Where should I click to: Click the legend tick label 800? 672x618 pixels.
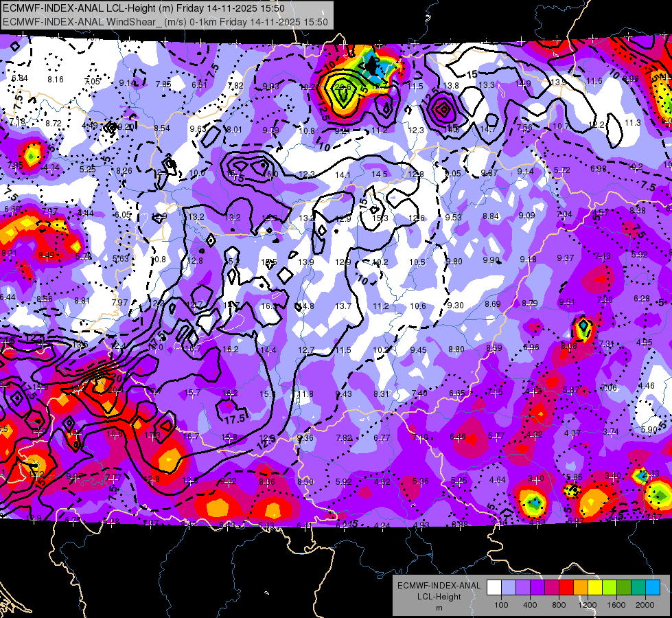tap(559, 605)
